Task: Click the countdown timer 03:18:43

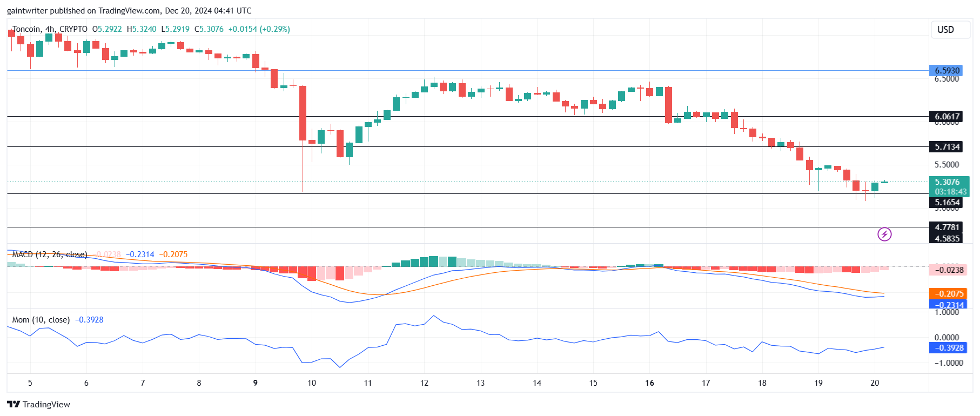Action: [x=951, y=192]
